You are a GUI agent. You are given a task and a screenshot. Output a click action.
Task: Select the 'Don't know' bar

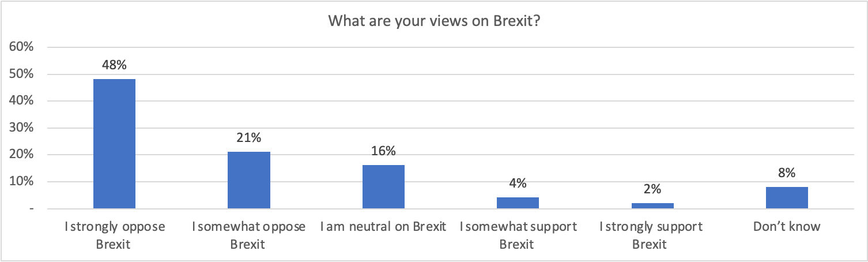click(787, 197)
